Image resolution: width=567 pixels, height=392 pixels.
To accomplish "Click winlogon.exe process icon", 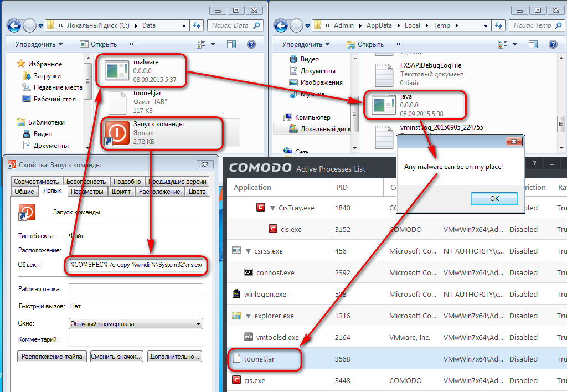I will click(236, 293).
